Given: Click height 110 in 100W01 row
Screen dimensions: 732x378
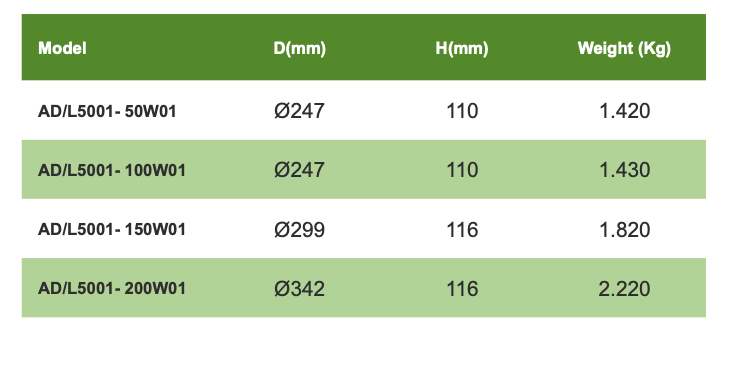Looking at the screenshot, I should pos(462,170).
